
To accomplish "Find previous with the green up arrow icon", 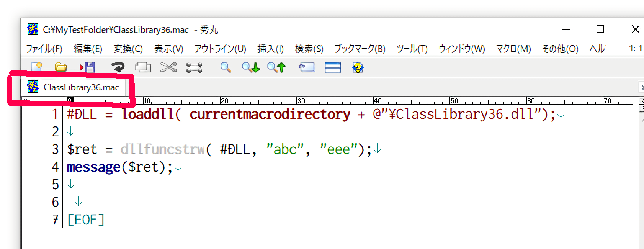I will pos(276,68).
